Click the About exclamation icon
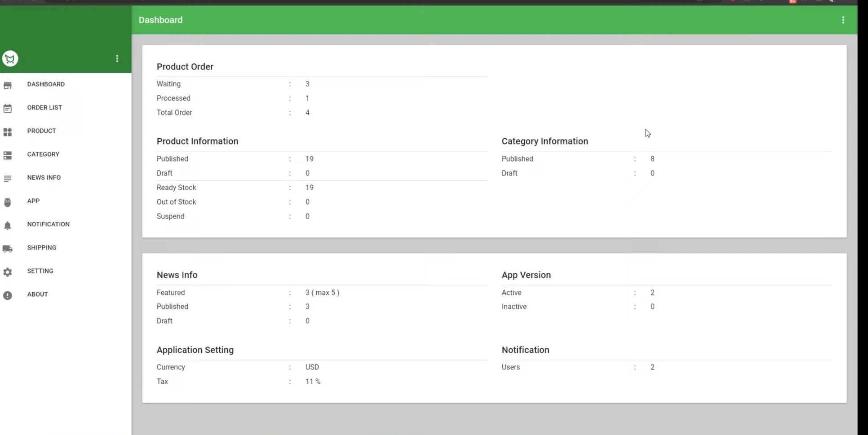 coord(8,295)
